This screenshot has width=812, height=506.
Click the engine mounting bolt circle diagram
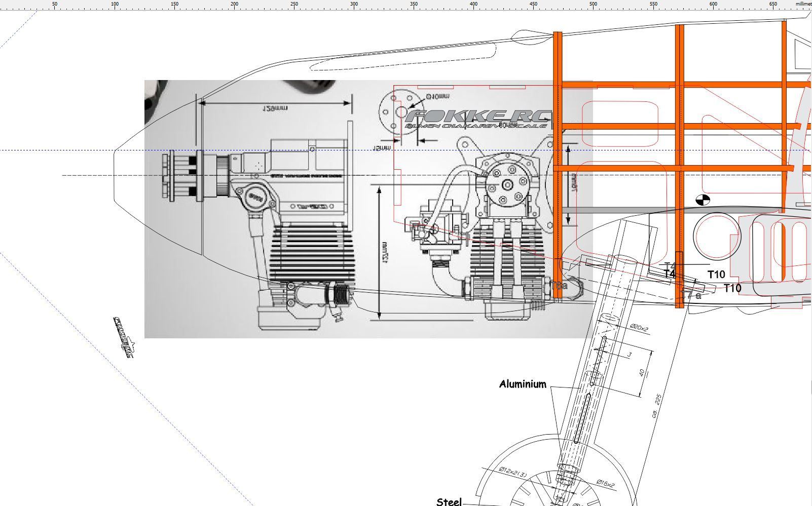click(394, 112)
